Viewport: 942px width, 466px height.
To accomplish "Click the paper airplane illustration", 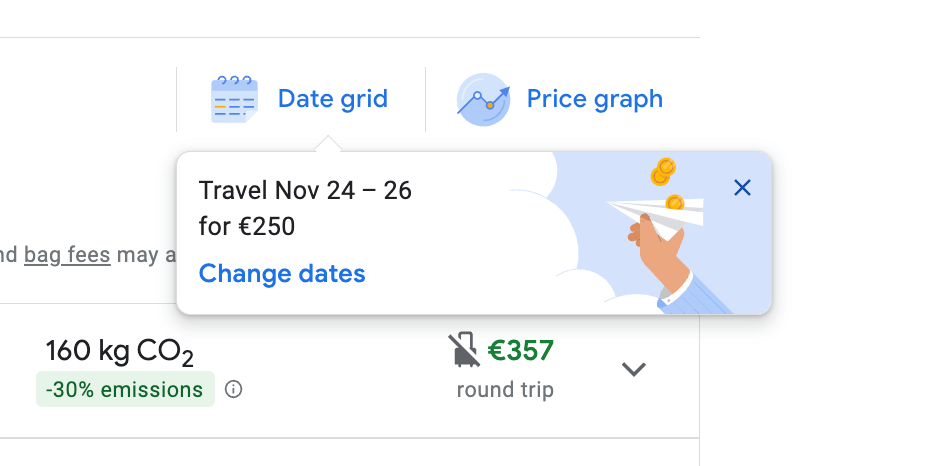I will pos(655,211).
